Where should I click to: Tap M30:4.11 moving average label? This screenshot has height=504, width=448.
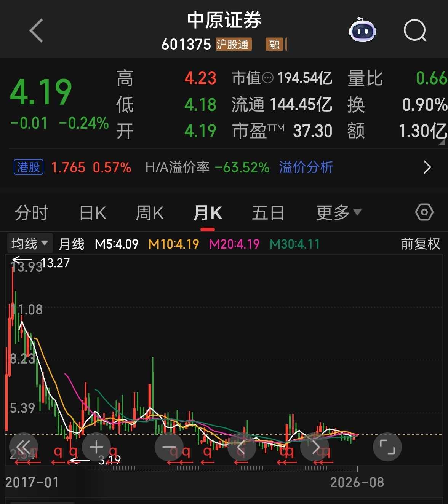(294, 244)
